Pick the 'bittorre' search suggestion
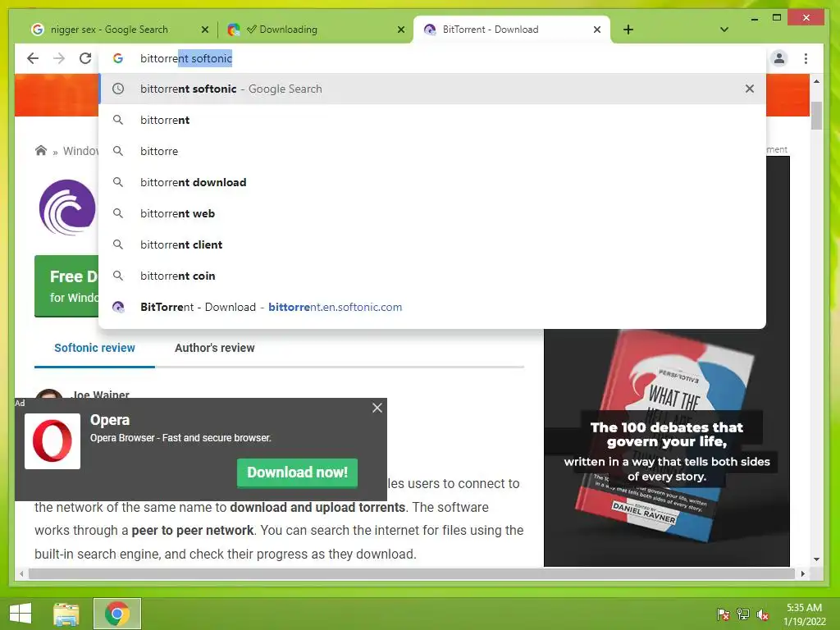This screenshot has width=840, height=630. pos(432,151)
